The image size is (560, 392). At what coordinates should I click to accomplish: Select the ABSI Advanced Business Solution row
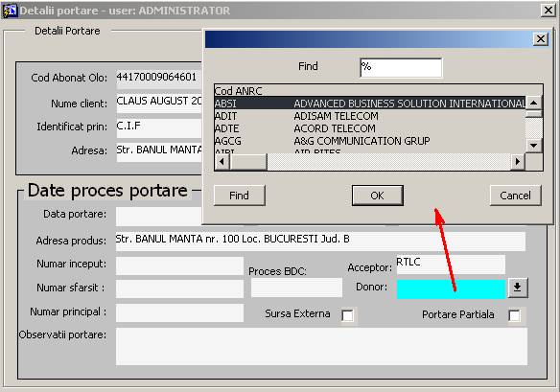click(369, 104)
